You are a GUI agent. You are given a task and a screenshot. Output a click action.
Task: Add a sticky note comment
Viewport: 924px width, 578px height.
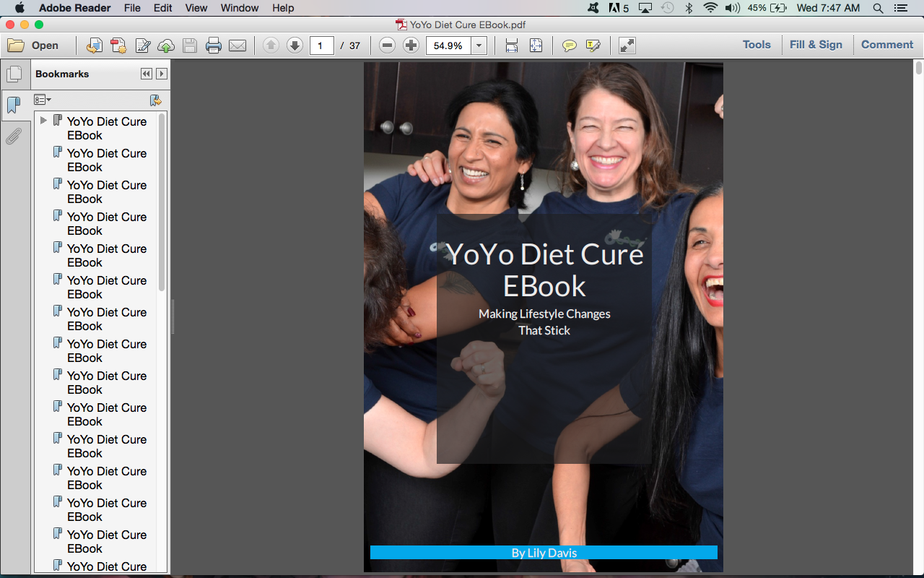click(x=570, y=46)
